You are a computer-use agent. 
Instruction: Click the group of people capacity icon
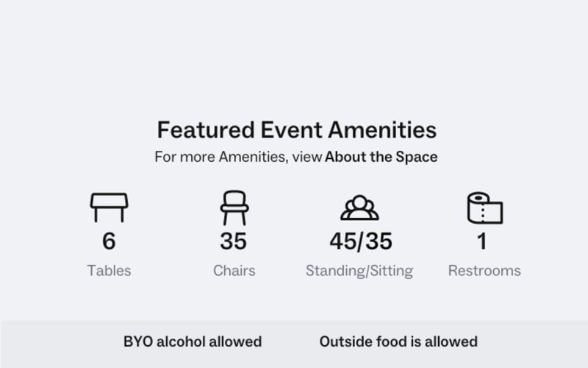coord(359,208)
